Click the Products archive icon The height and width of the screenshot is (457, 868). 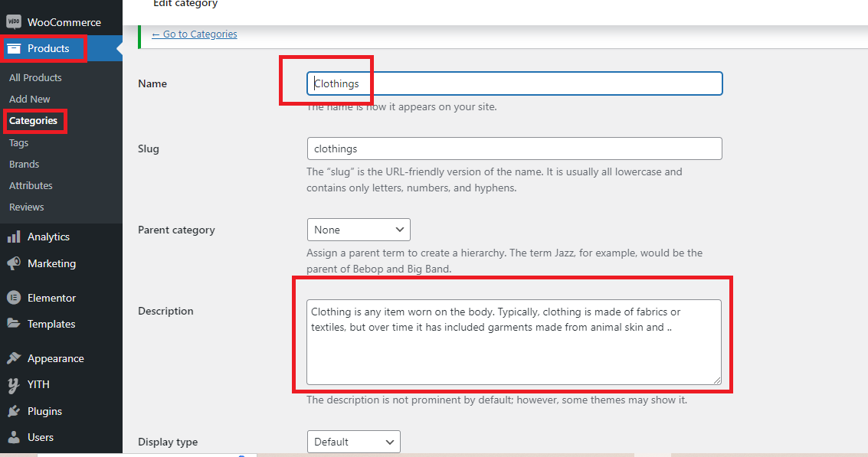click(x=14, y=49)
